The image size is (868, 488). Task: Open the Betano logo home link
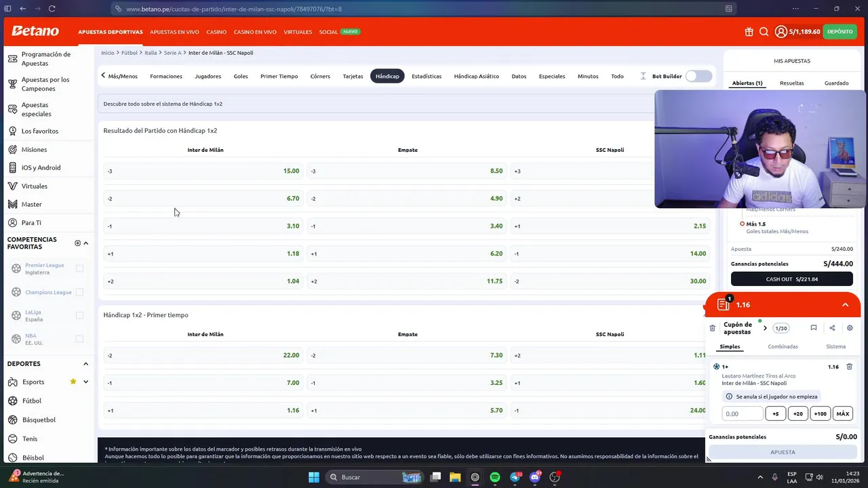point(35,31)
